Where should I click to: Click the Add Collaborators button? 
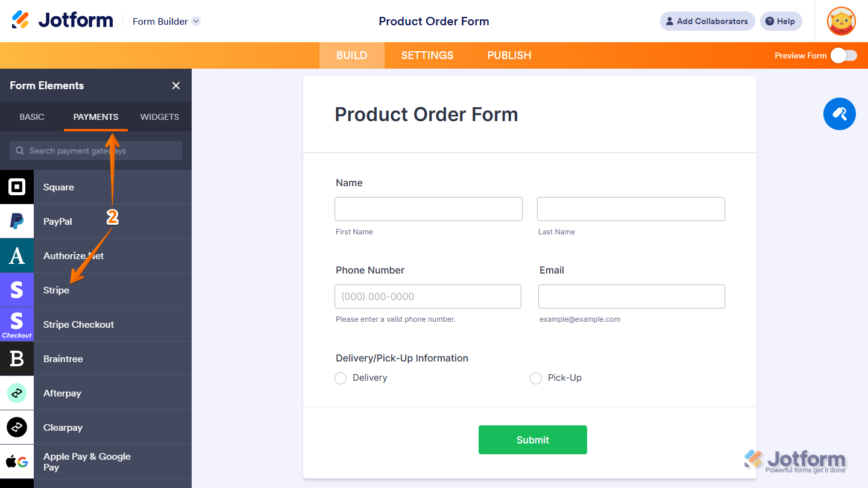click(707, 21)
